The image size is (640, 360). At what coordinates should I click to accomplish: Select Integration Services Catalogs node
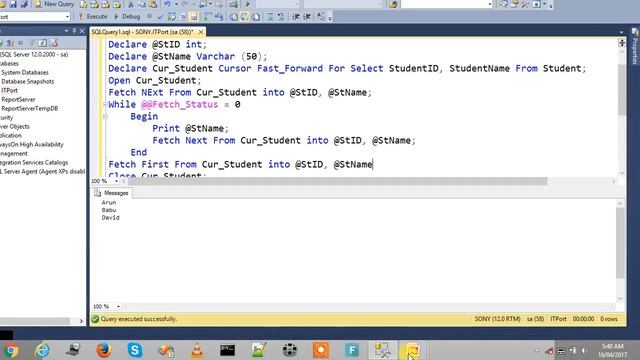34,162
